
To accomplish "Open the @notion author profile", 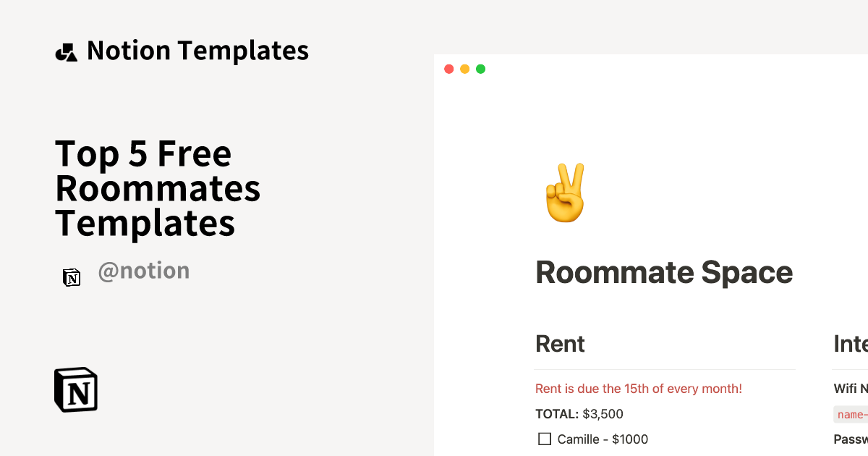I will [x=144, y=270].
